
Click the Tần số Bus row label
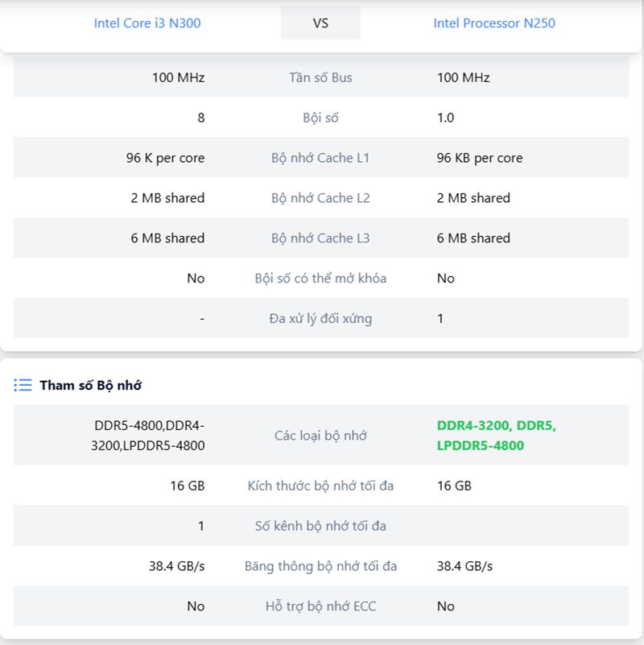tap(320, 77)
